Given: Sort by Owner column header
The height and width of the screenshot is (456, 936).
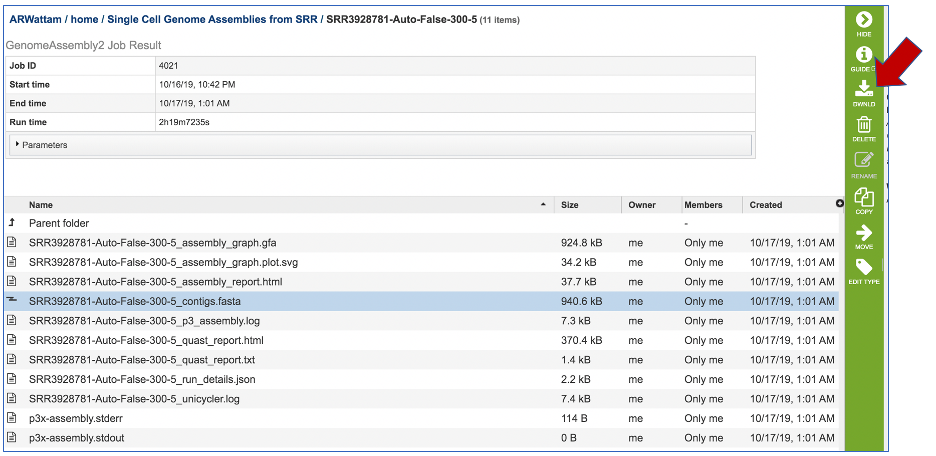Looking at the screenshot, I should 642,205.
